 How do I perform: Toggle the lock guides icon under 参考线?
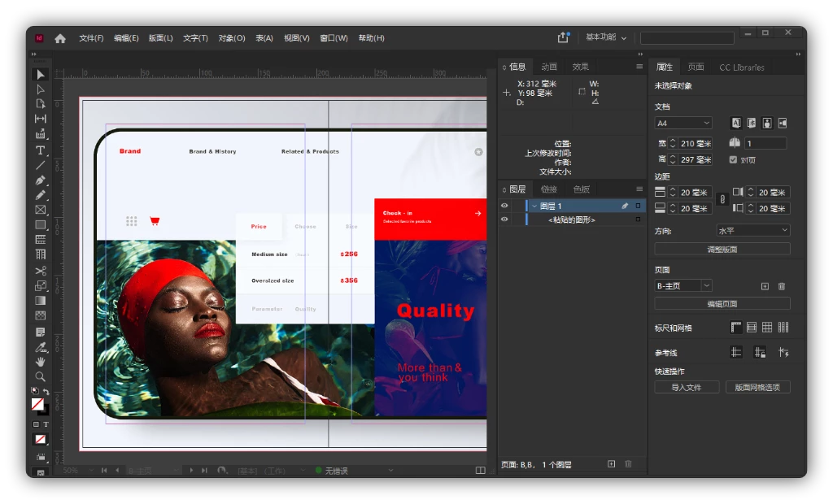[760, 352]
